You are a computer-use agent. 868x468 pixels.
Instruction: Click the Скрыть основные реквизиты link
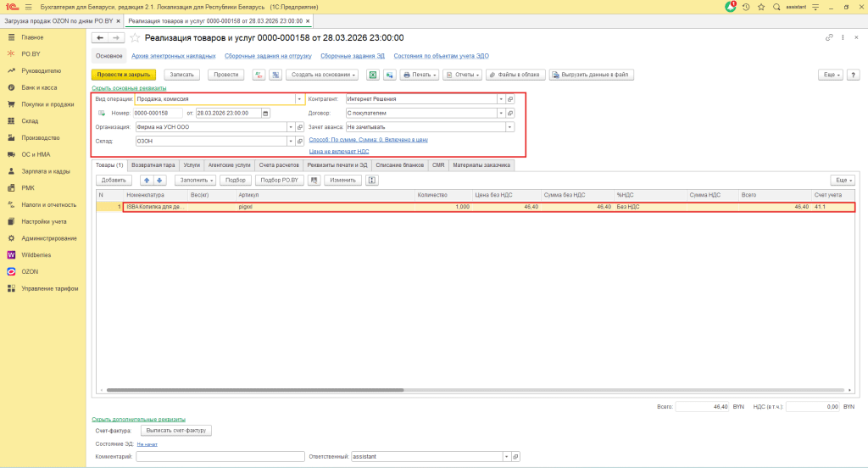(129, 88)
